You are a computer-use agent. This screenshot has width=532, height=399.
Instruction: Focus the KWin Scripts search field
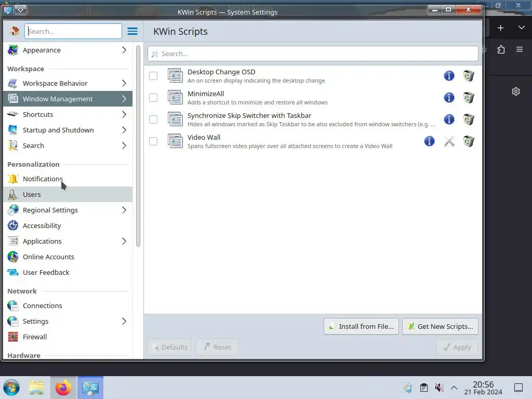(x=313, y=54)
